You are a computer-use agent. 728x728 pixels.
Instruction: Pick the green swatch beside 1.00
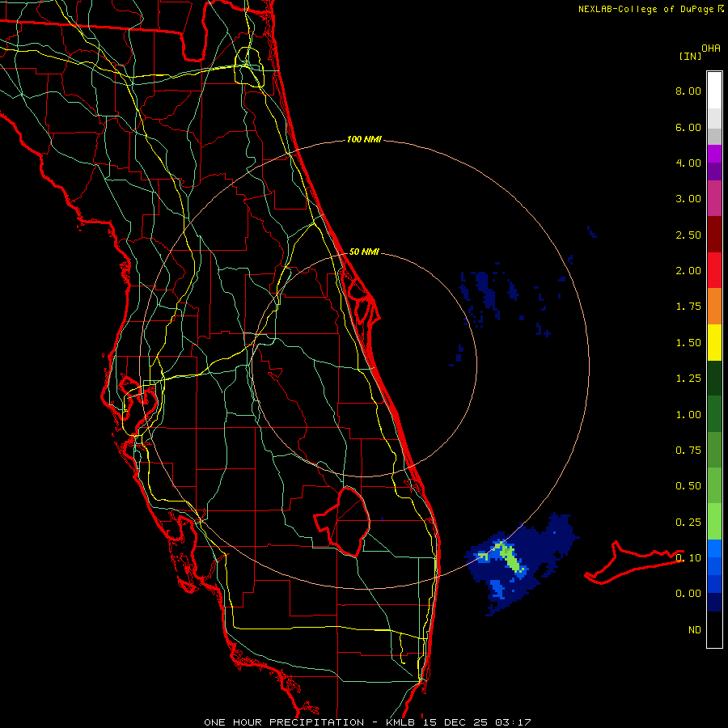tap(714, 414)
